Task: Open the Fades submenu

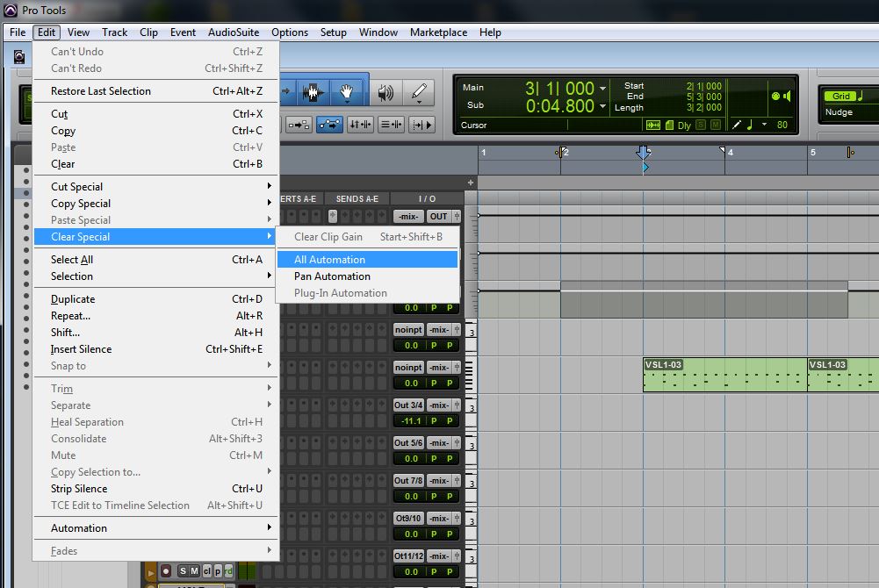Action: coord(155,551)
